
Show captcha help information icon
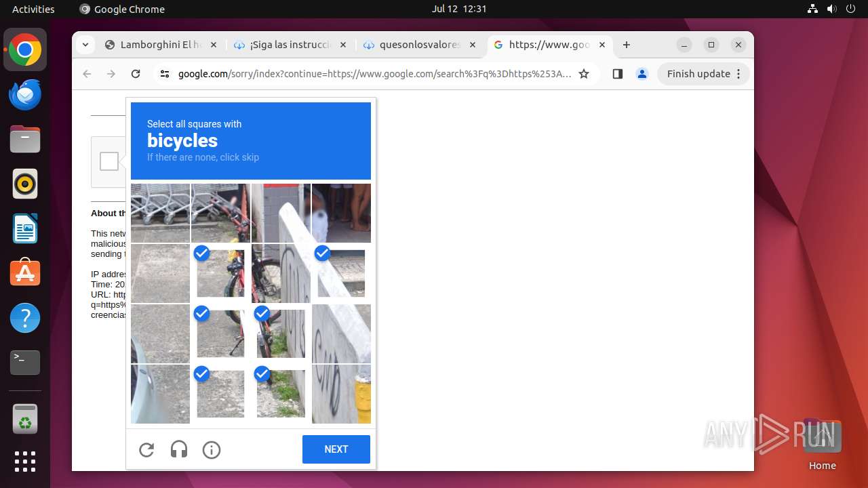212,449
